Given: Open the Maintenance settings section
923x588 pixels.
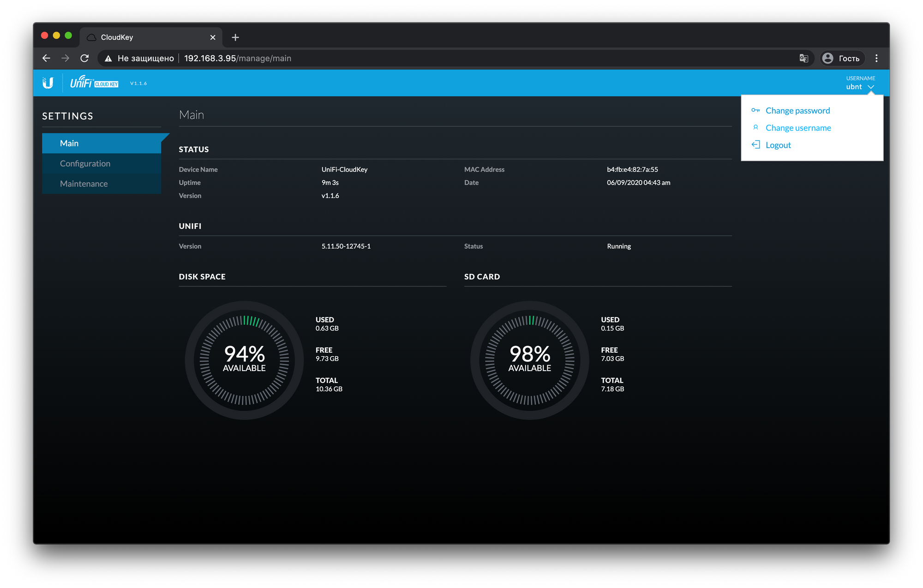Looking at the screenshot, I should click(102, 184).
